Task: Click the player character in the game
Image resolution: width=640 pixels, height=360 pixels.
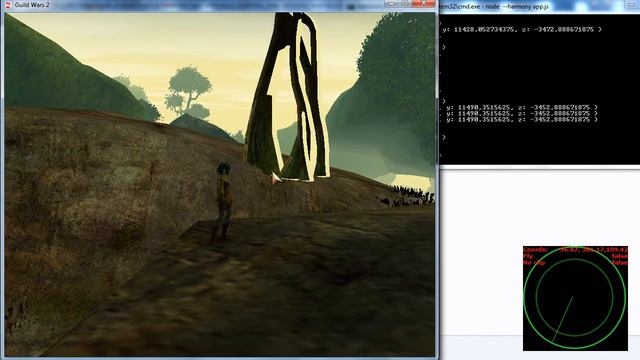Action: click(222, 202)
